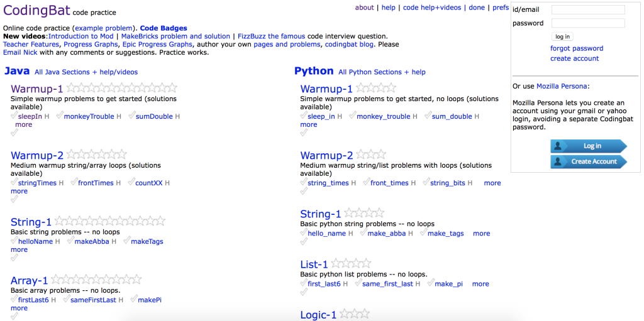Open the help link in top navigation
Screen dimensions: 644x321
[388, 8]
